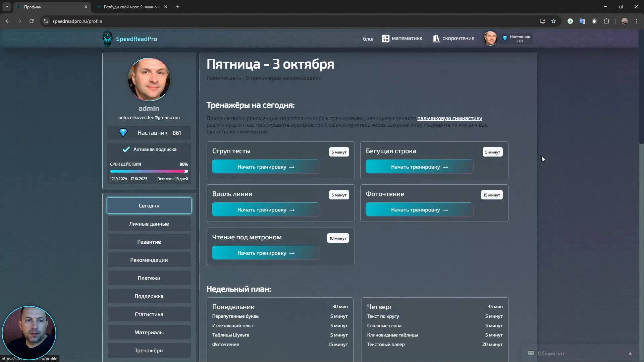Screen dimensions: 644x362
Task: Open Chrome's three-dot menu
Action: click(637, 21)
